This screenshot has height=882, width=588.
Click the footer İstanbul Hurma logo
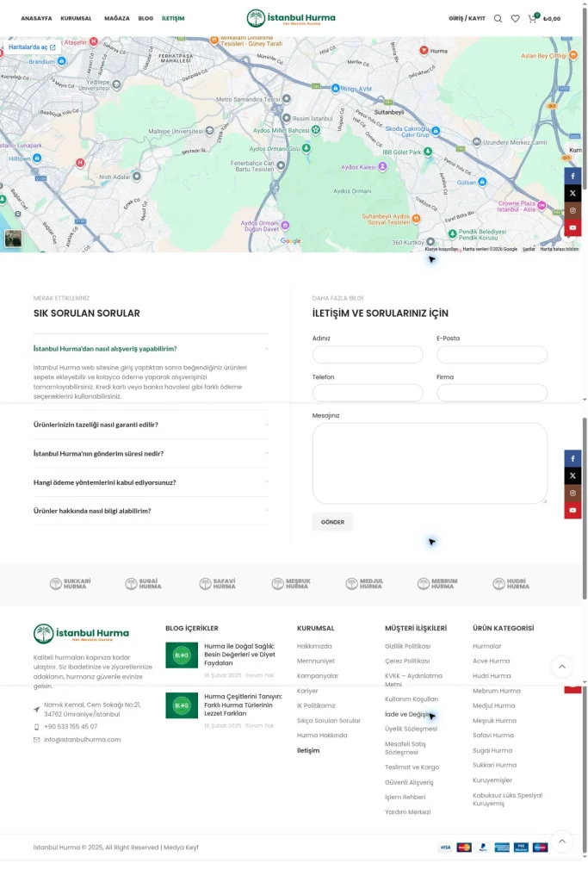[x=81, y=633]
